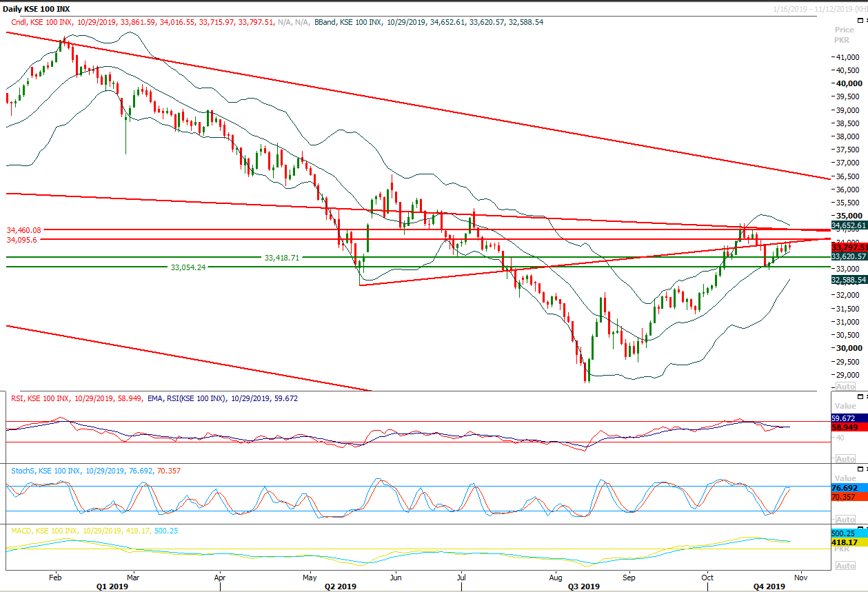This screenshot has width=868, height=592.
Task: Click the red 33,797.51 last price tag
Action: click(849, 247)
